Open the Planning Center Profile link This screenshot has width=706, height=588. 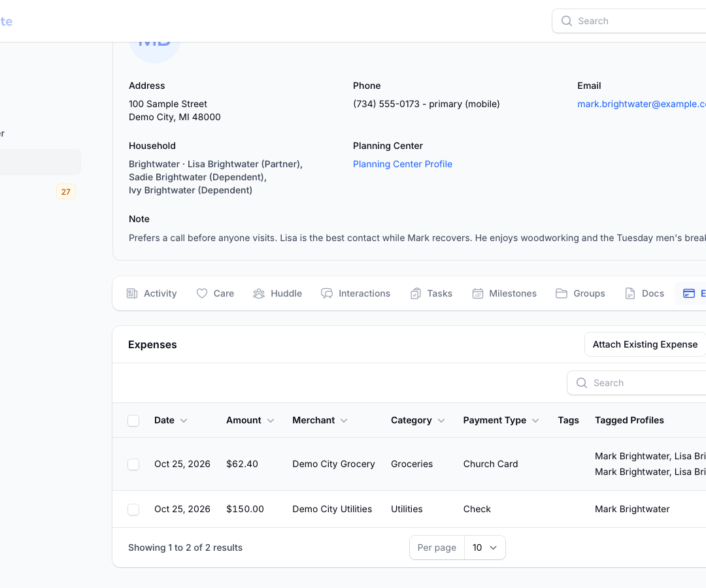(x=403, y=164)
